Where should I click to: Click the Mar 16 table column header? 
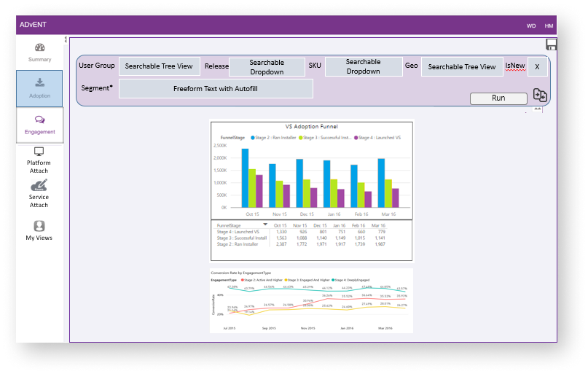(x=378, y=225)
